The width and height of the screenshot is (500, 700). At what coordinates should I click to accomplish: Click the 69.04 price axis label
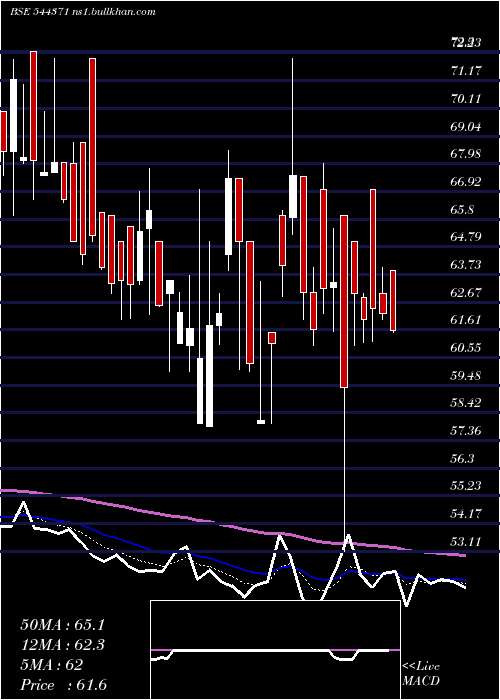tap(466, 126)
